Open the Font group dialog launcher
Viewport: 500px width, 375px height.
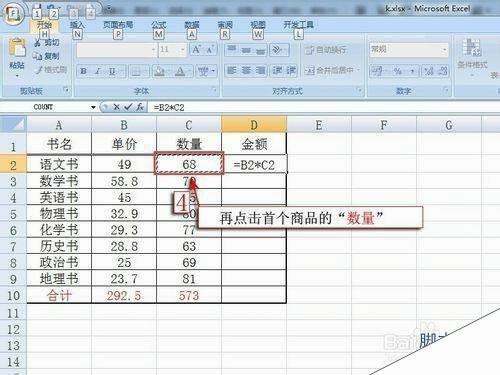(x=214, y=90)
